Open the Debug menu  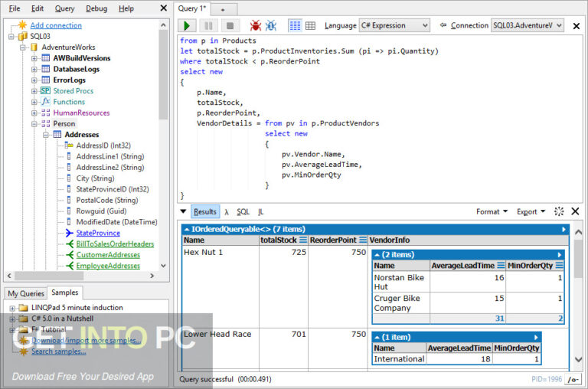point(96,8)
